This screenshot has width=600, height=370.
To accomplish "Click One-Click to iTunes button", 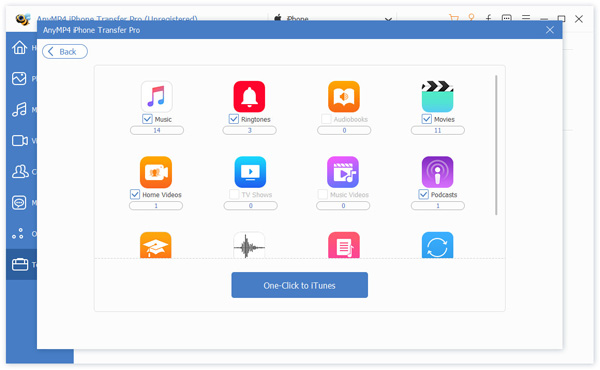I will click(x=300, y=285).
